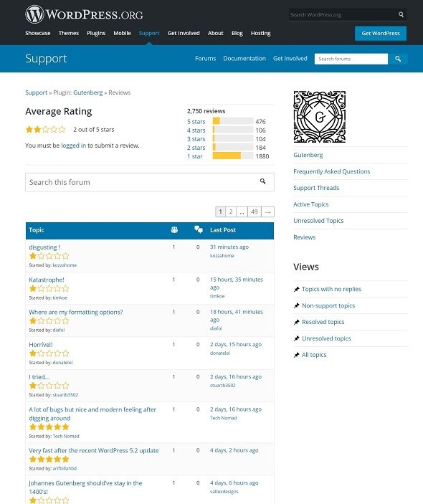This screenshot has width=423, height=504.
Task: Click the 5 stars rating progress bar
Action: click(233, 121)
